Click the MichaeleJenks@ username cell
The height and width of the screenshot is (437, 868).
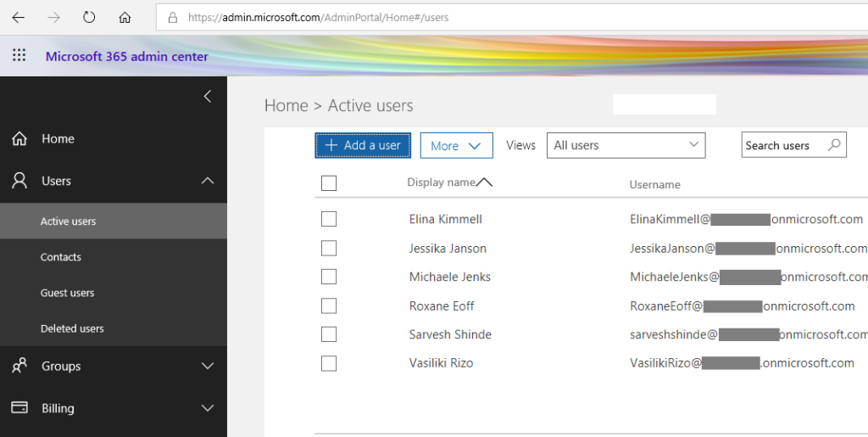pos(748,277)
